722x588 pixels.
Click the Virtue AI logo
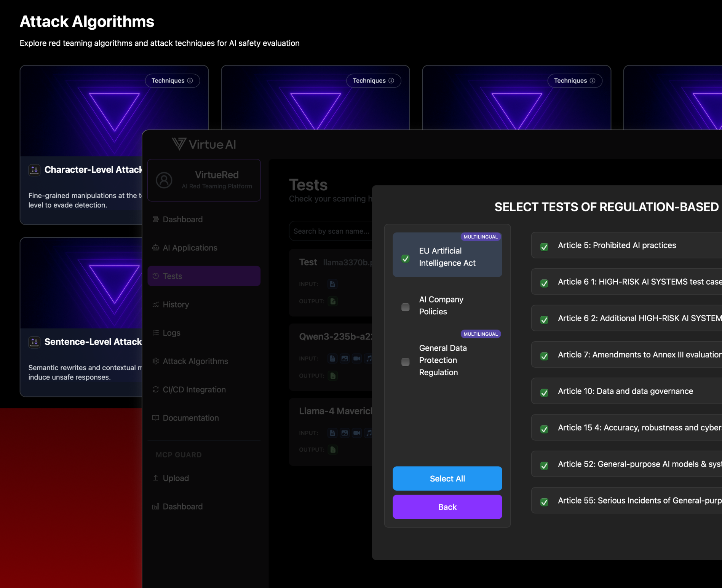(204, 144)
